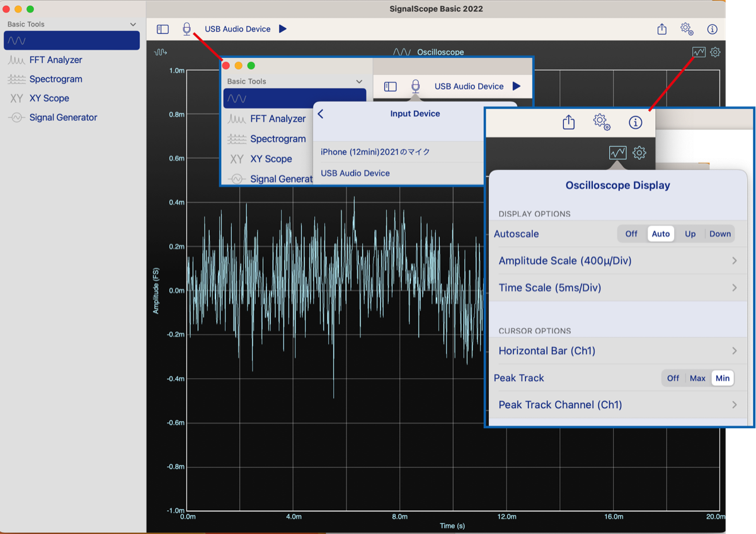Viewport: 756px width, 534px height.
Task: Click the Time (s) axis label
Action: click(x=452, y=526)
